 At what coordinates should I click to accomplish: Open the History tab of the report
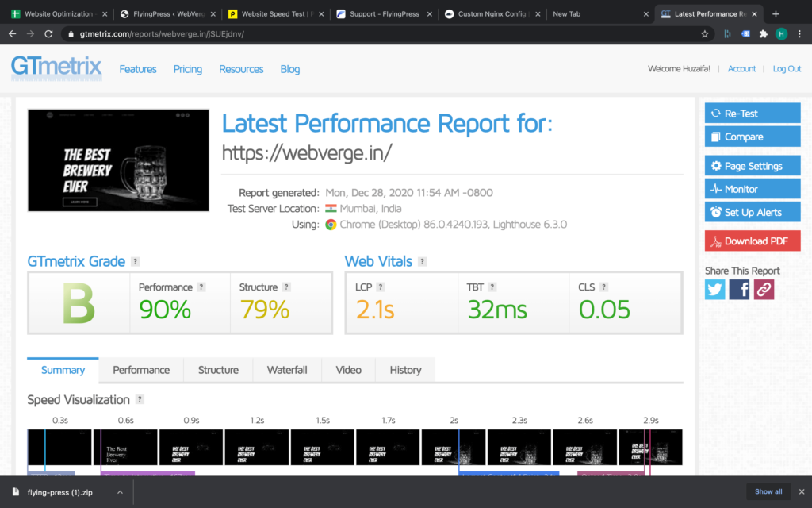coord(405,370)
